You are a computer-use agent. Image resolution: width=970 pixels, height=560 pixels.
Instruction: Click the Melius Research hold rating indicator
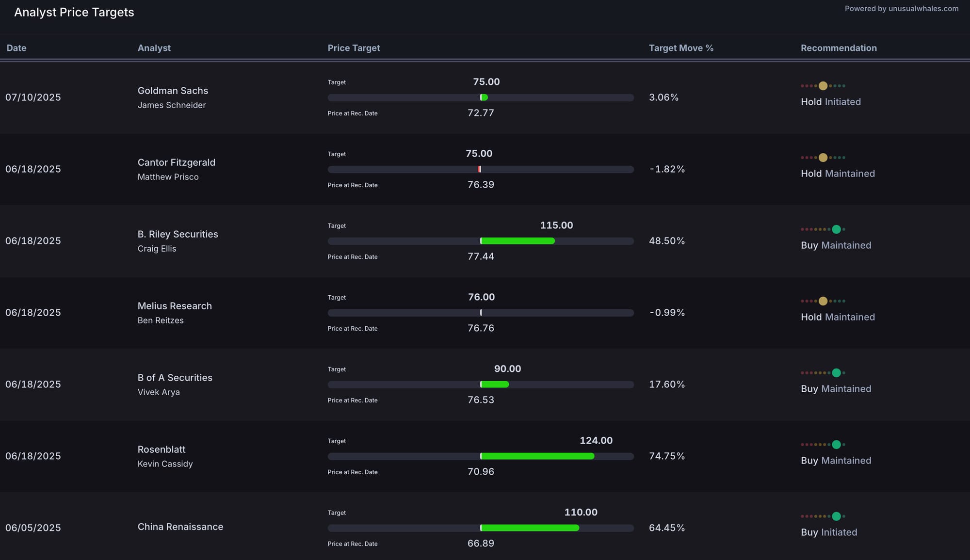coord(823,301)
